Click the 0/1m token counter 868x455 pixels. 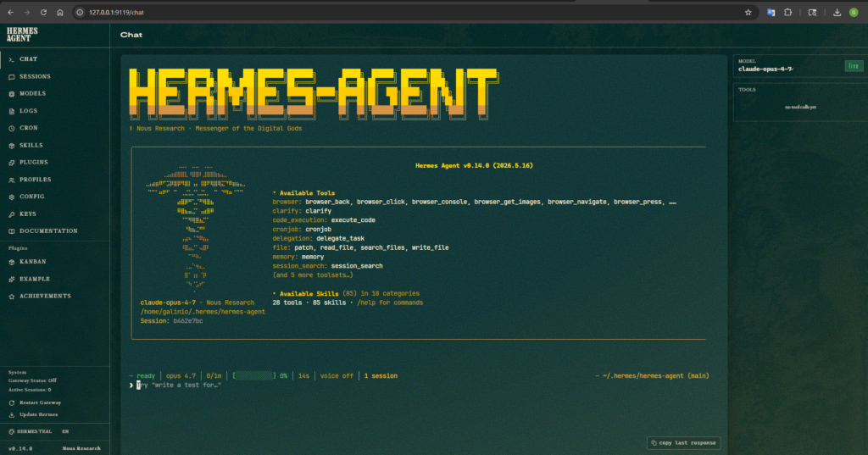pos(214,376)
